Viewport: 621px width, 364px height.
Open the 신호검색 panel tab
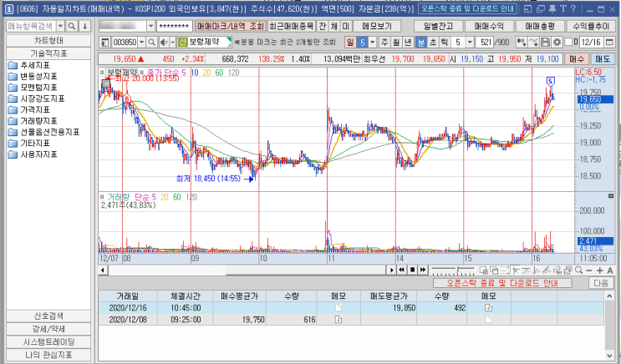coord(48,316)
